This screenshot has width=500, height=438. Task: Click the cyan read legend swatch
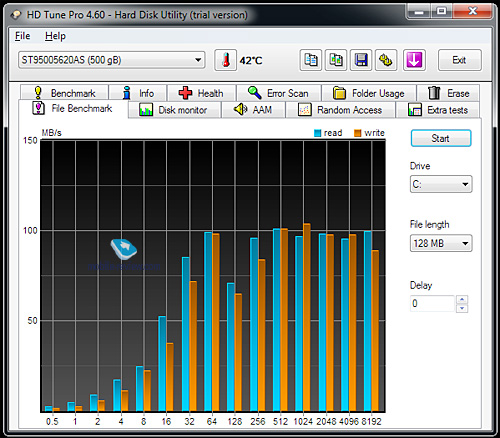[x=318, y=133]
